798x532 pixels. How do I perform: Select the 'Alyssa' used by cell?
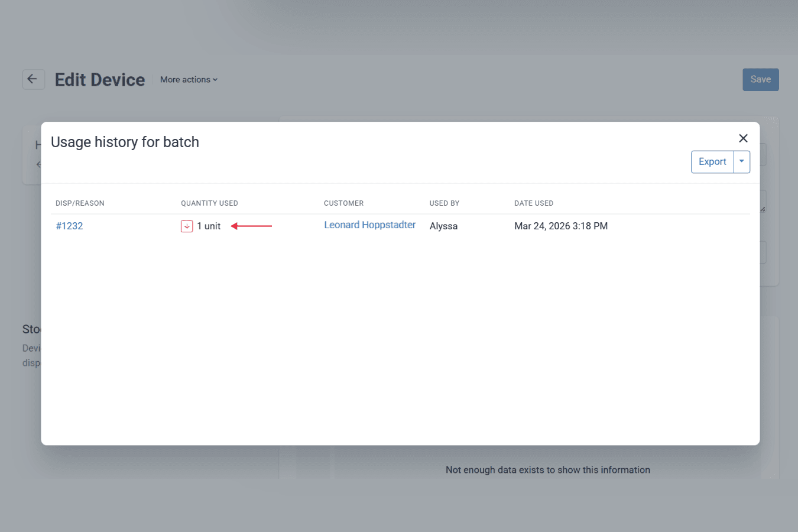(x=443, y=226)
